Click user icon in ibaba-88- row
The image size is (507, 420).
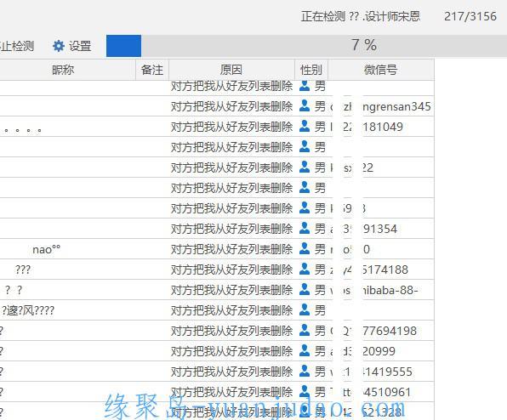[x=305, y=289]
